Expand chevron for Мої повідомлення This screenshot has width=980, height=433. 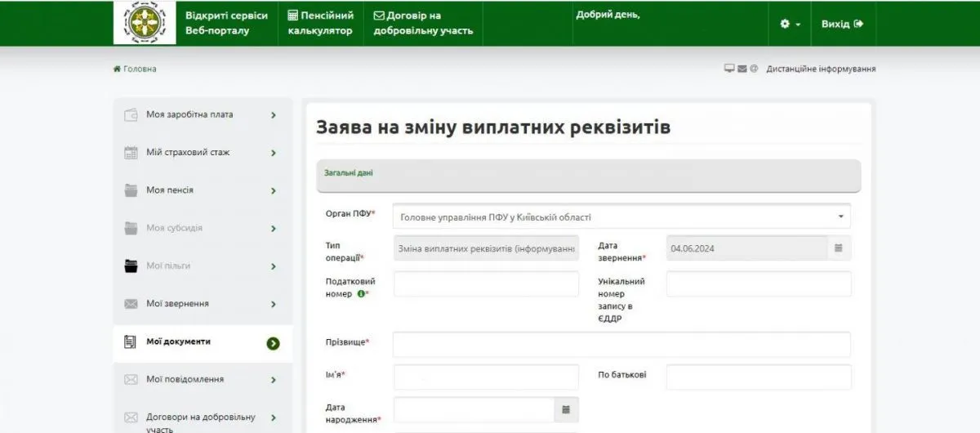tap(273, 380)
